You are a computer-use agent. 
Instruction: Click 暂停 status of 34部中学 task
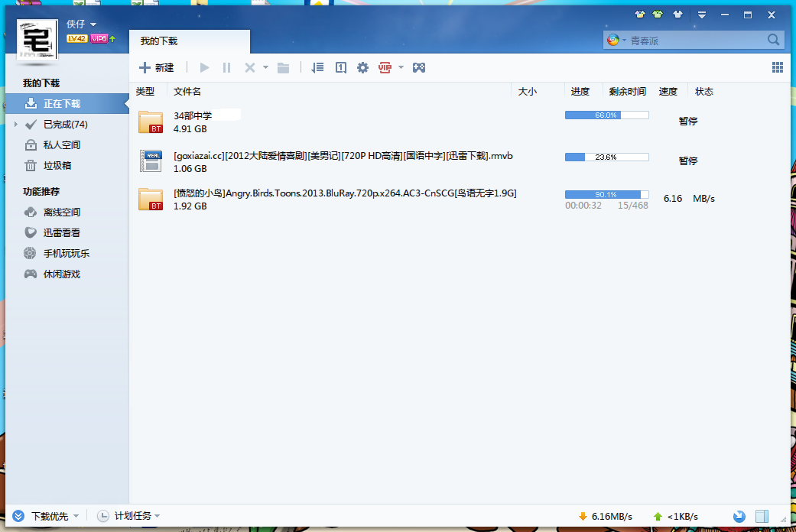pyautogui.click(x=688, y=122)
